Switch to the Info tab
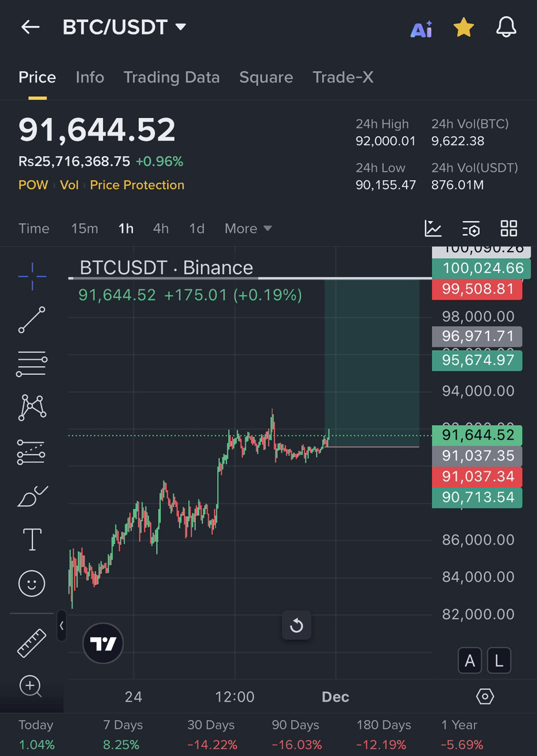 coord(89,77)
